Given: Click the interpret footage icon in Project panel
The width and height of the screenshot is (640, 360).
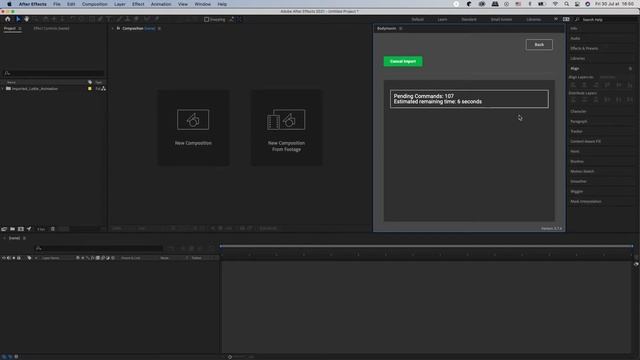Looking at the screenshot, I should (x=4, y=229).
